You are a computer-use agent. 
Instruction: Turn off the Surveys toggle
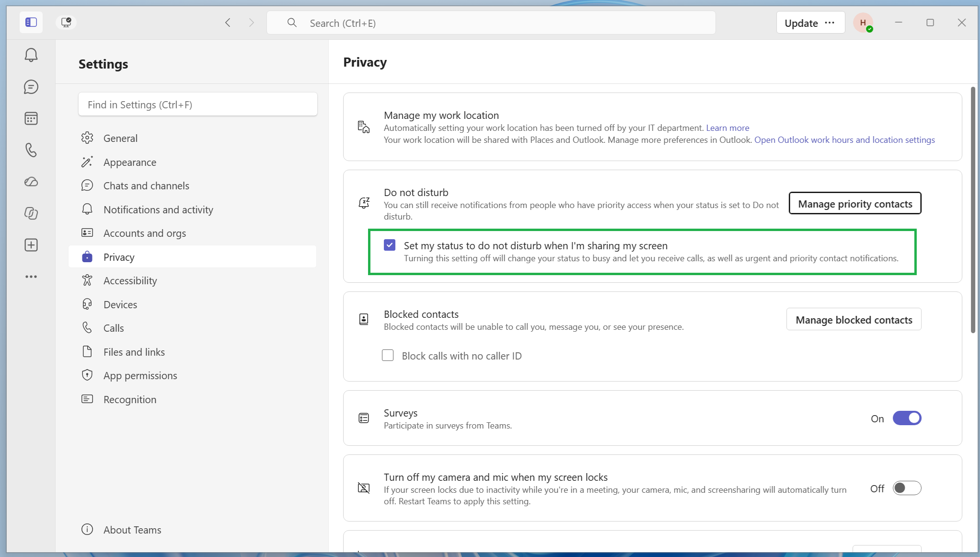(x=907, y=418)
